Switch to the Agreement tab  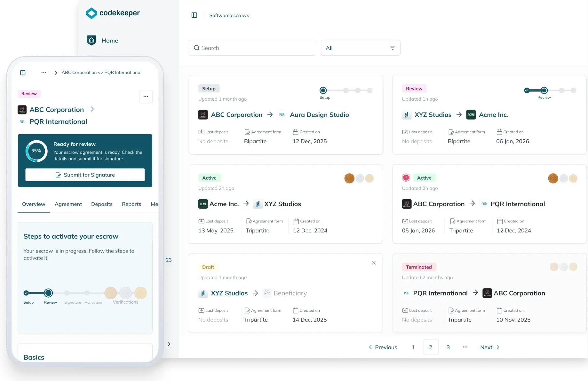point(68,204)
